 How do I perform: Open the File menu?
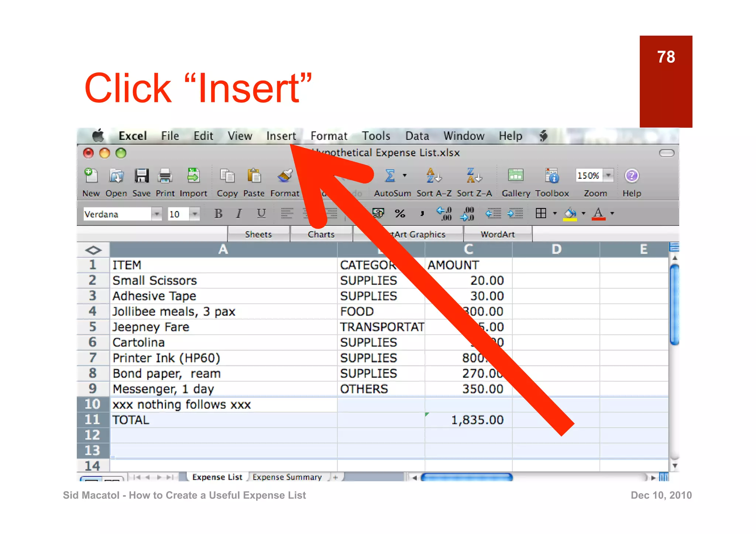point(170,136)
